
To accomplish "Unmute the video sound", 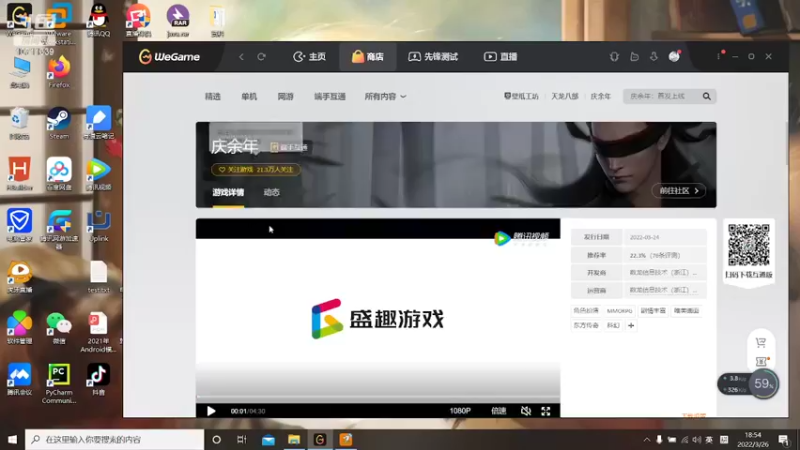I will tap(526, 411).
